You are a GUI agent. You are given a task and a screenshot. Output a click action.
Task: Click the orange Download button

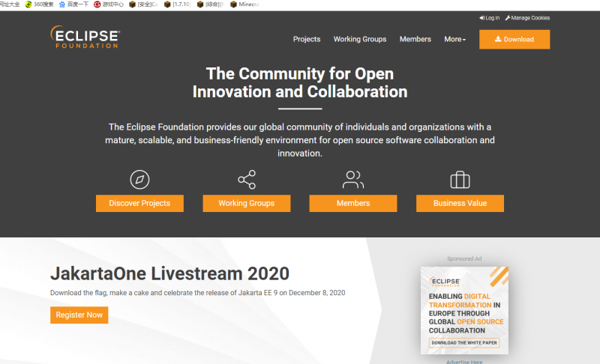pyautogui.click(x=514, y=40)
